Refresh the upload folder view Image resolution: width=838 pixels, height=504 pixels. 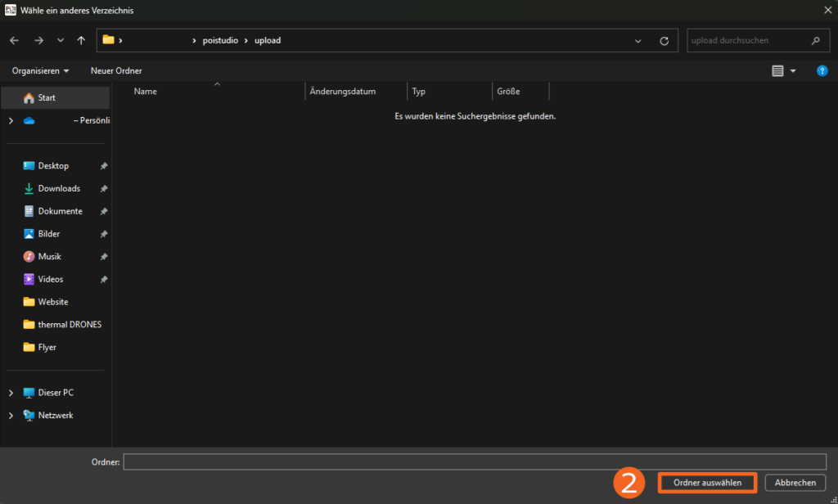(664, 40)
